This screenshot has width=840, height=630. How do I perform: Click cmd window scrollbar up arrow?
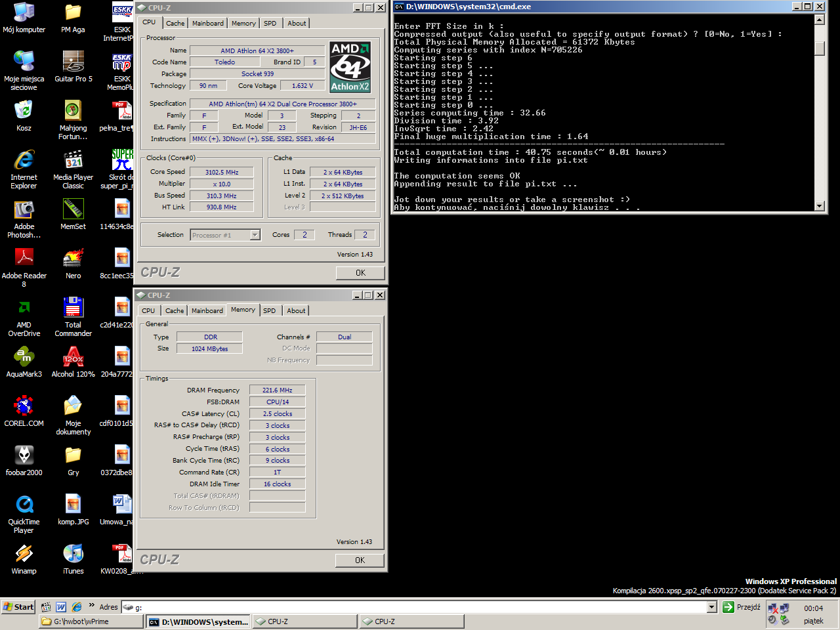(x=819, y=19)
